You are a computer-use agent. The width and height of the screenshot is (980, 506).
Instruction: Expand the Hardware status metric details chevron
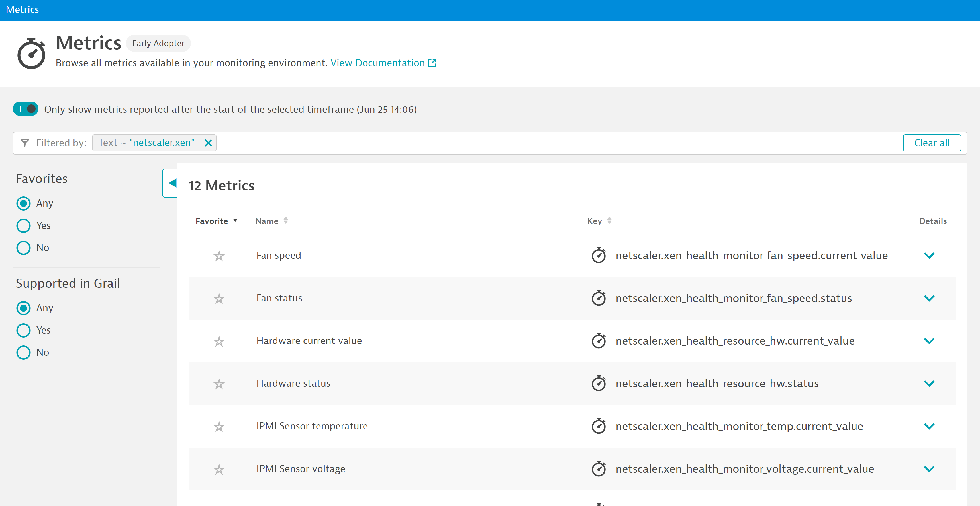pyautogui.click(x=929, y=383)
